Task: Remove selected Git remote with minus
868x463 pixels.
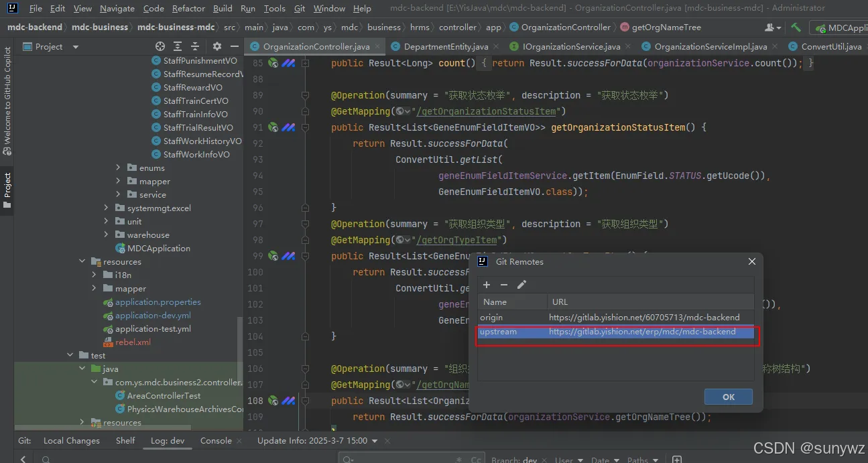Action: tap(504, 285)
